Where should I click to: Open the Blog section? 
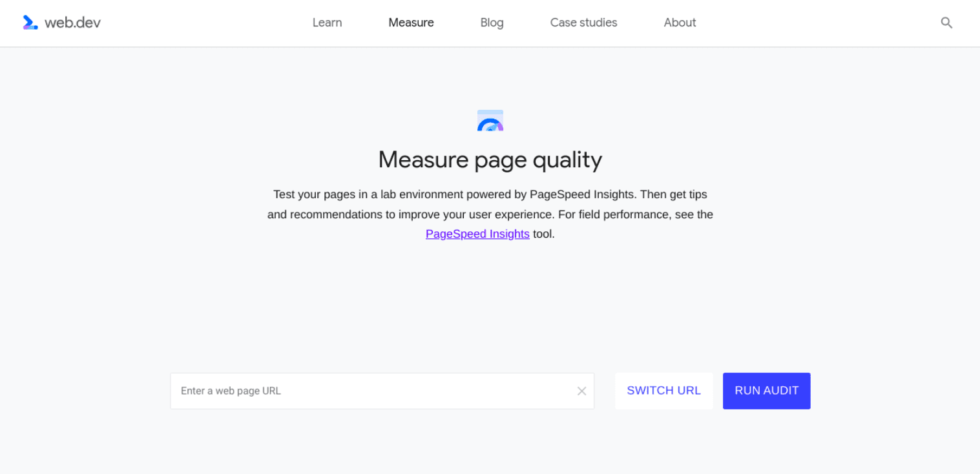(x=492, y=22)
